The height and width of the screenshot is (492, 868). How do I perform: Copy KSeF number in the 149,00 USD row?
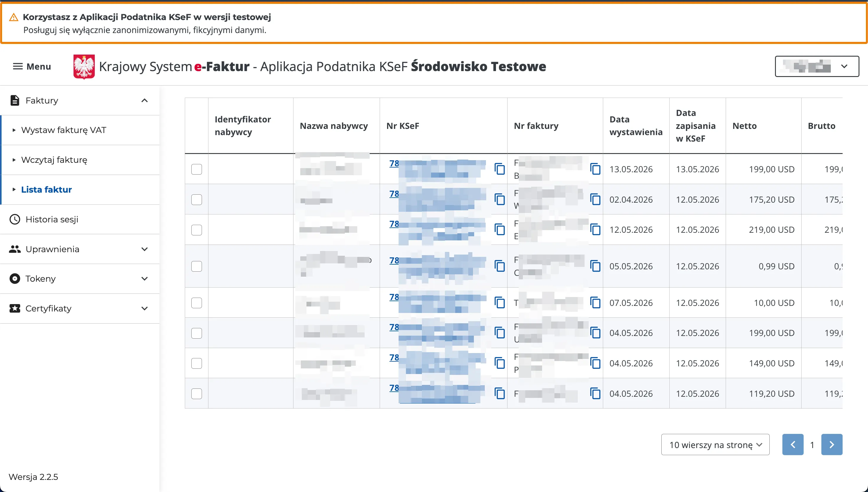click(x=500, y=363)
